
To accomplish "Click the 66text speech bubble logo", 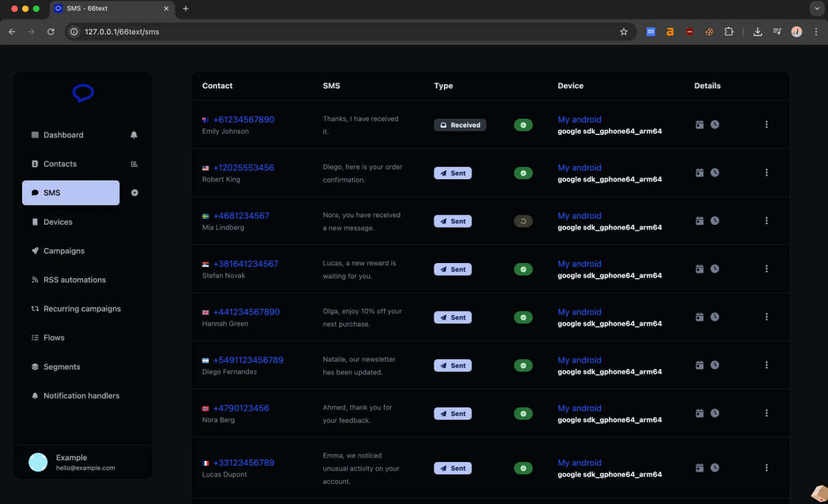I will [x=83, y=93].
